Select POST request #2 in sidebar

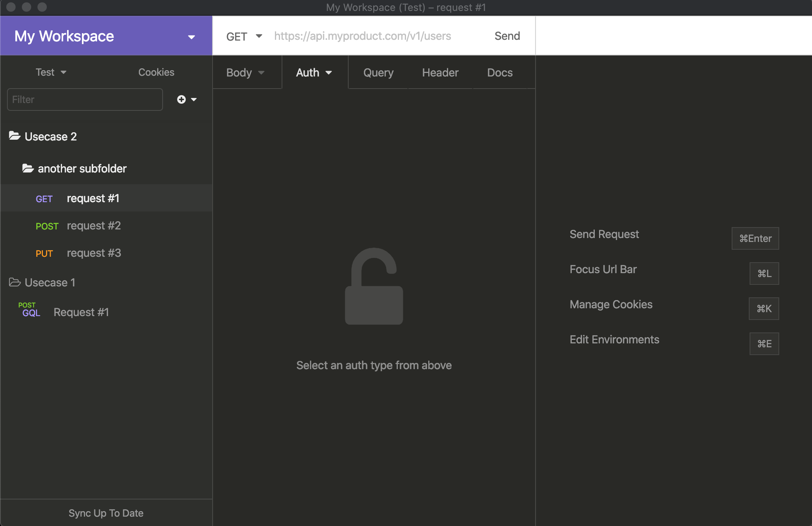94,226
